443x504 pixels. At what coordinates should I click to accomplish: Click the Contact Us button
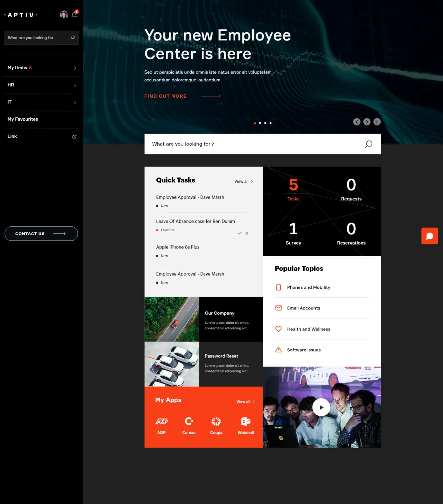tap(41, 233)
